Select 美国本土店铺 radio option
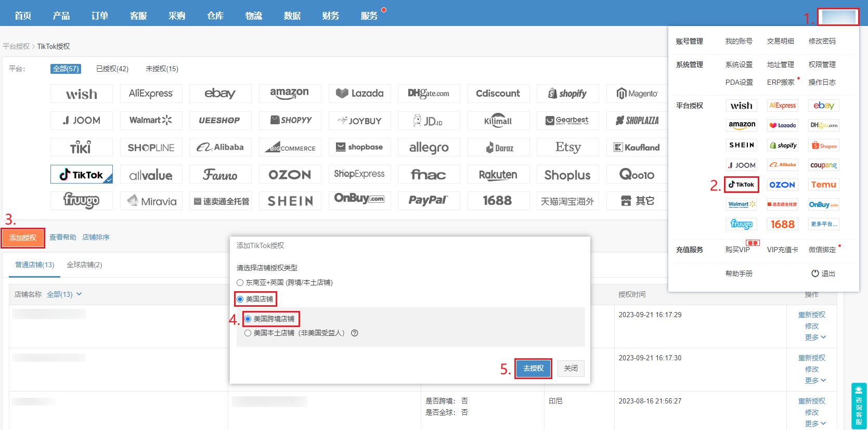Screen dimensions: 868x430 pos(248,333)
